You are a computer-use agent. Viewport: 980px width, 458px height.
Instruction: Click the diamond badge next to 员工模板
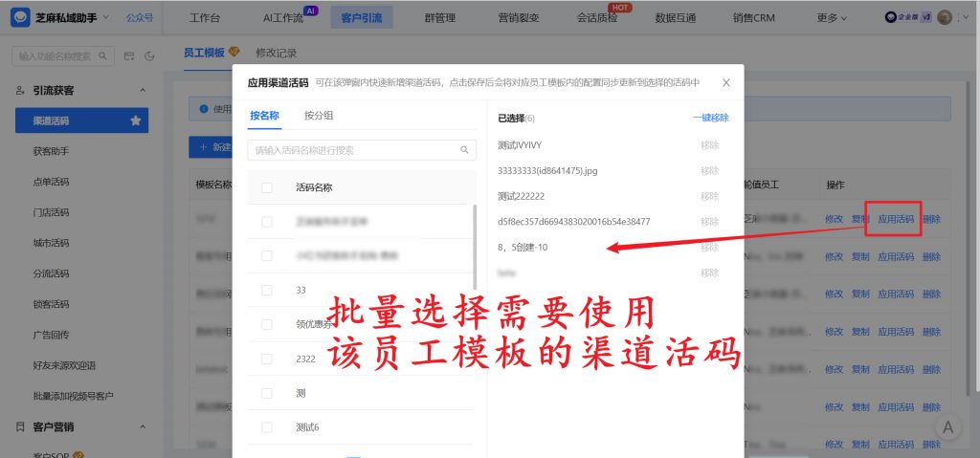pyautogui.click(x=234, y=52)
